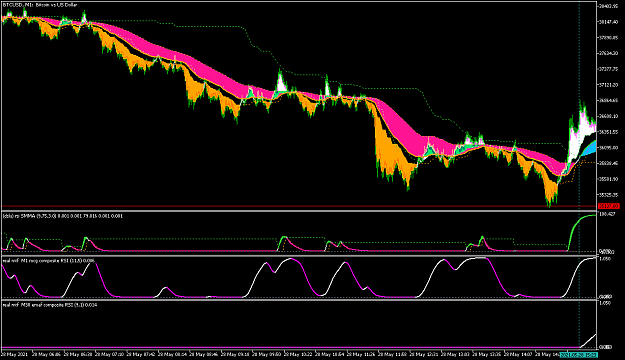The height and width of the screenshot is (360, 625).
Task: Select the M30 composite RSI (5.1) label
Action: [50, 305]
